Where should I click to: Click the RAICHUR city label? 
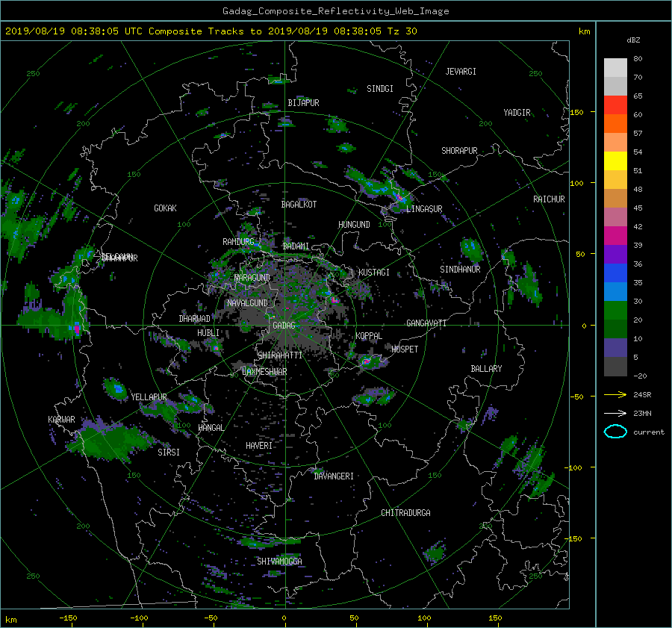point(549,199)
